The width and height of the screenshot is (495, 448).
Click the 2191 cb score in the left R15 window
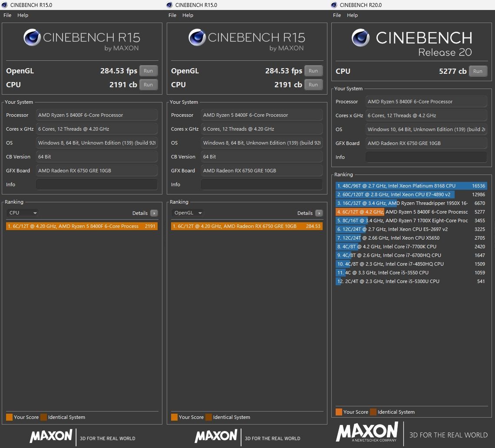click(x=123, y=85)
